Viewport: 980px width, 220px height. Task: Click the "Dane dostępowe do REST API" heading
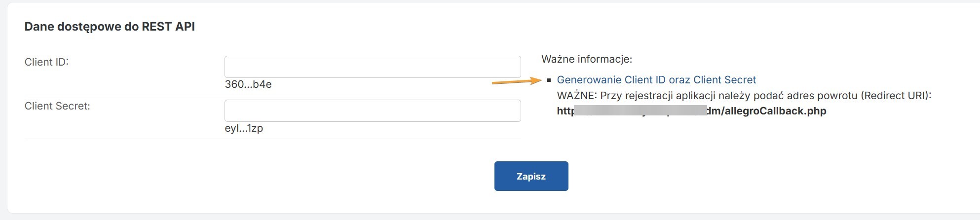(x=110, y=27)
